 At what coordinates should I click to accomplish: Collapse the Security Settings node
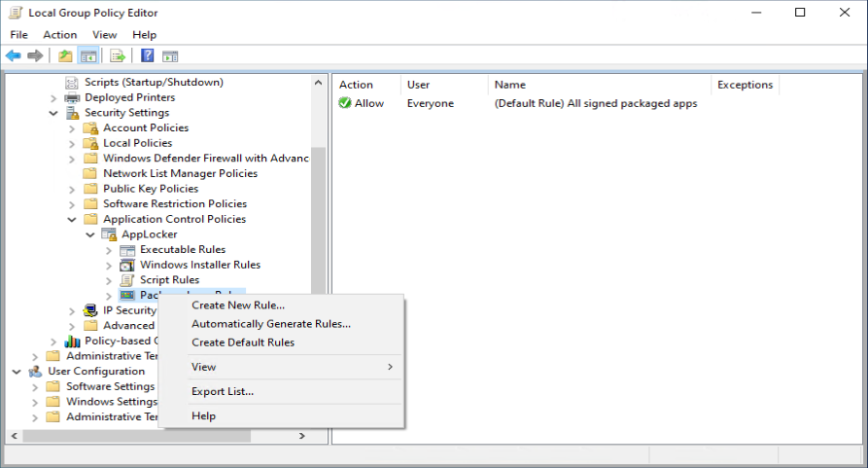[53, 113]
